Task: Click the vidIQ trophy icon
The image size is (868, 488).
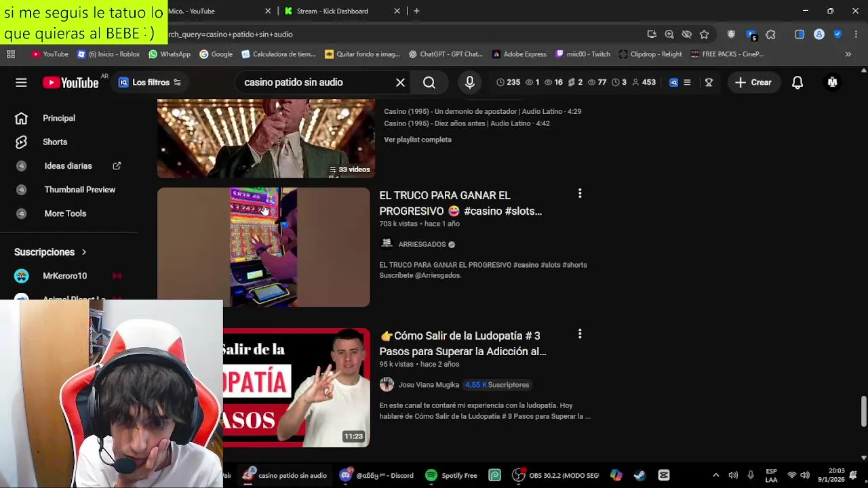Action: (709, 82)
